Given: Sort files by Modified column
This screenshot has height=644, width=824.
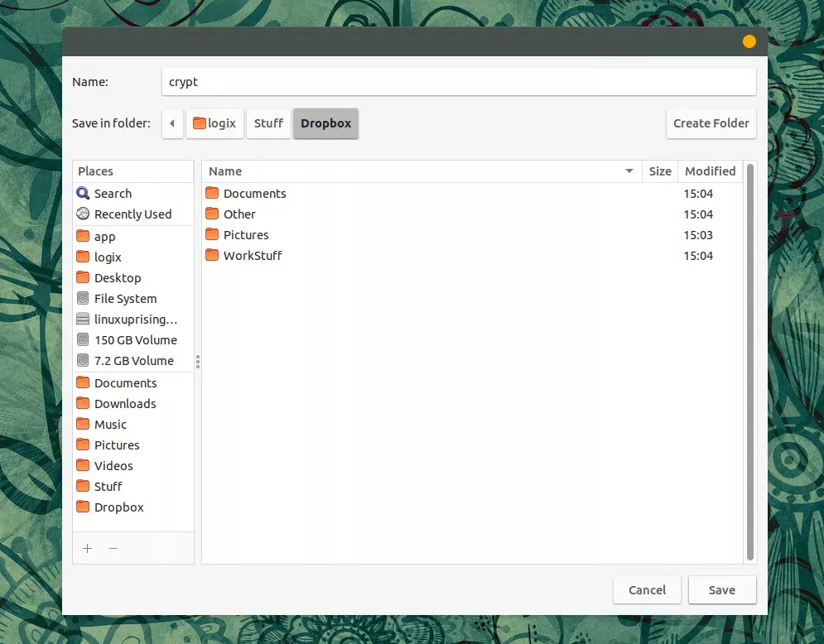Looking at the screenshot, I should click(710, 171).
